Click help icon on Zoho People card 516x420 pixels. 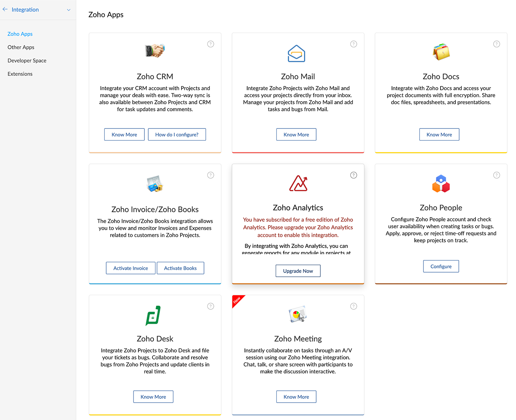pos(497,175)
